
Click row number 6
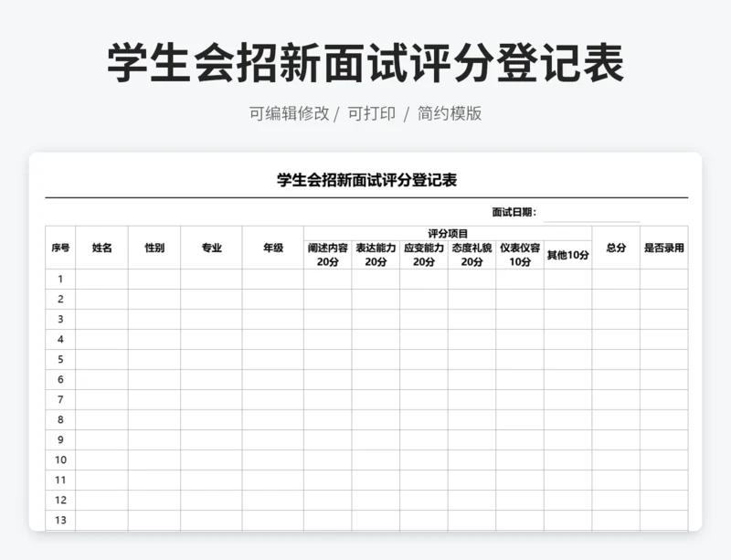pyautogui.click(x=60, y=379)
